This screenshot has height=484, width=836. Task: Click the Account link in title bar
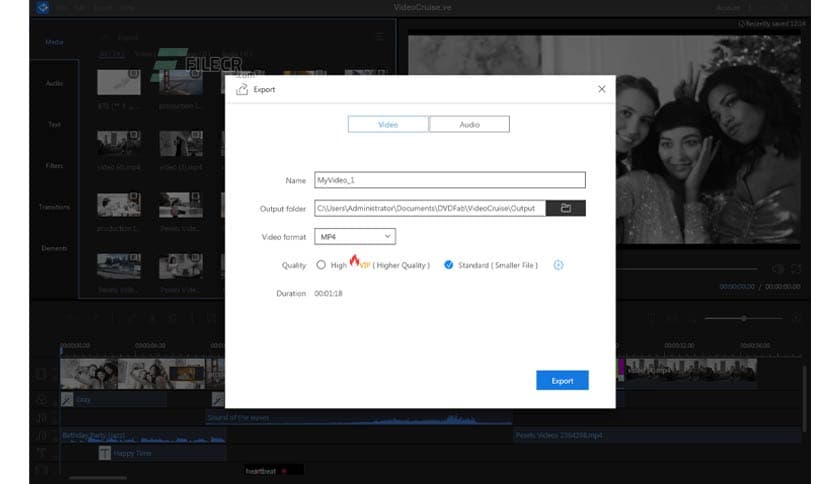pyautogui.click(x=728, y=8)
